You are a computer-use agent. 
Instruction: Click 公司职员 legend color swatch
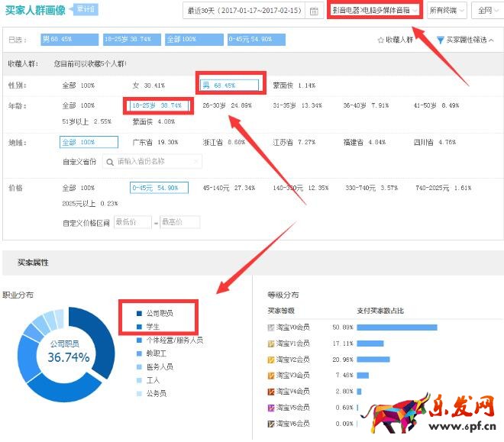(x=138, y=313)
